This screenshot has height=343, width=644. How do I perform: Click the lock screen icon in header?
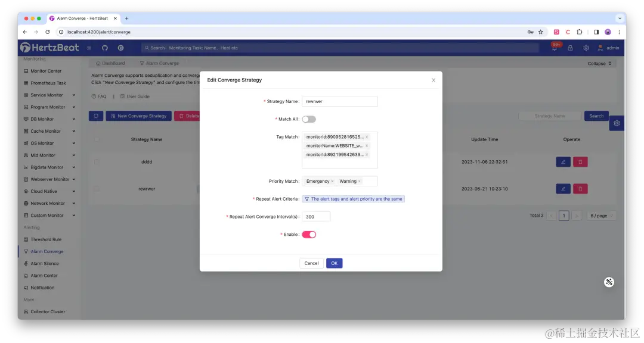click(570, 48)
